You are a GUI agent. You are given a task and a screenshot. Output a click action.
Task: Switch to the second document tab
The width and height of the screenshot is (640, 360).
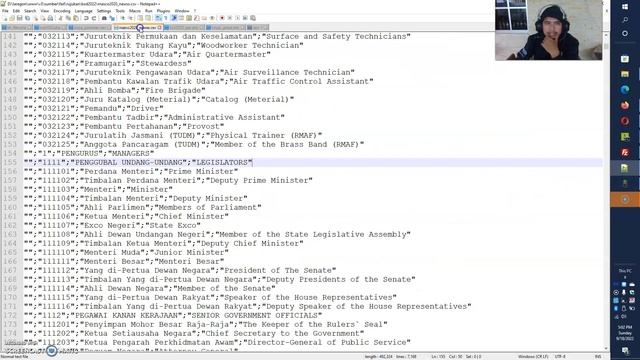pos(50,27)
